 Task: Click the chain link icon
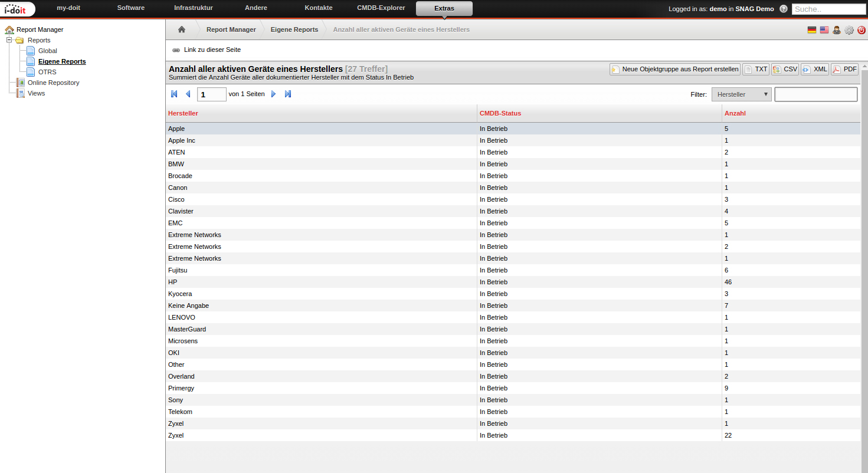pos(176,50)
